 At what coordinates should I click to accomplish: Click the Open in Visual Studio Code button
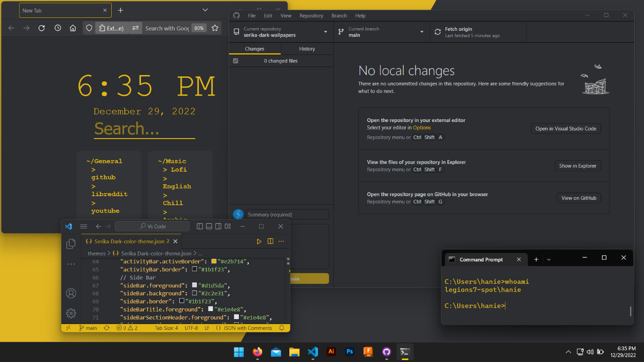(x=566, y=129)
